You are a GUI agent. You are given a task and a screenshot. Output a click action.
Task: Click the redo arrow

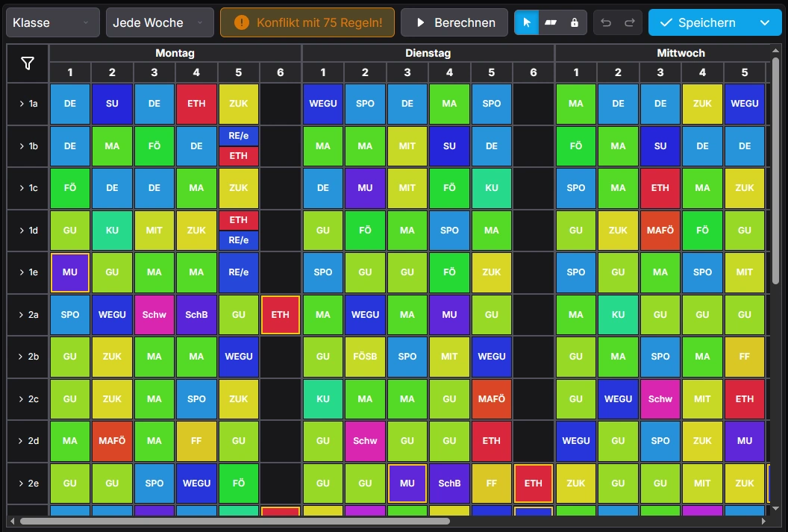click(x=629, y=22)
